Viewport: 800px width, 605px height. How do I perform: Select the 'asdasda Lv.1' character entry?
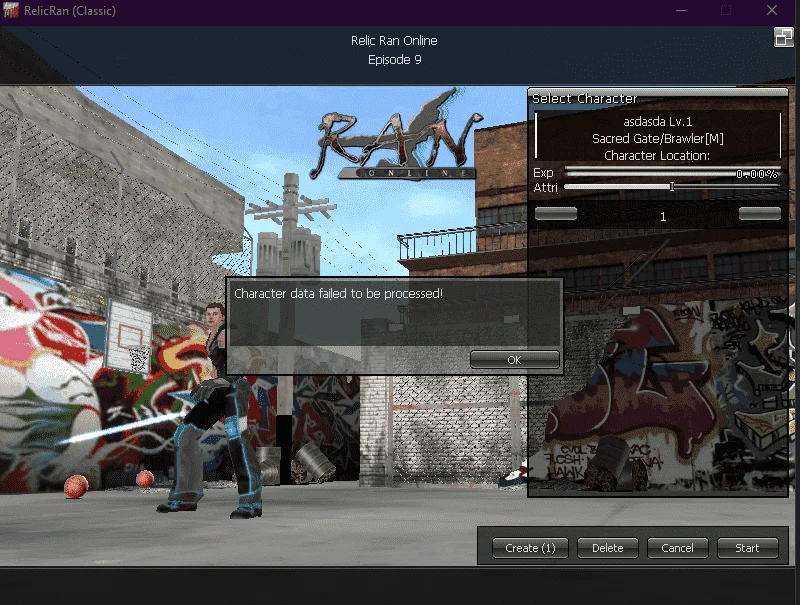click(658, 121)
